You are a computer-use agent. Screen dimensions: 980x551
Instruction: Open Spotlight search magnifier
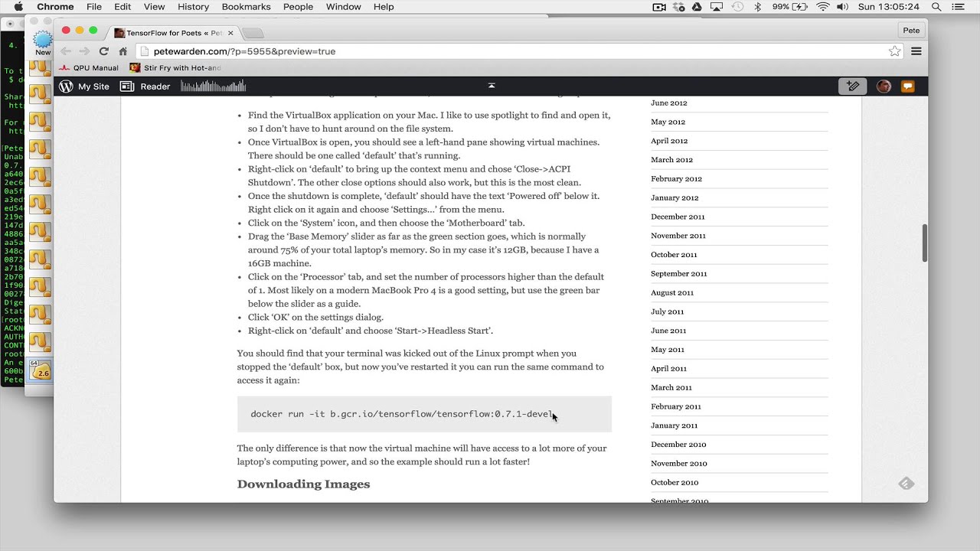click(936, 7)
